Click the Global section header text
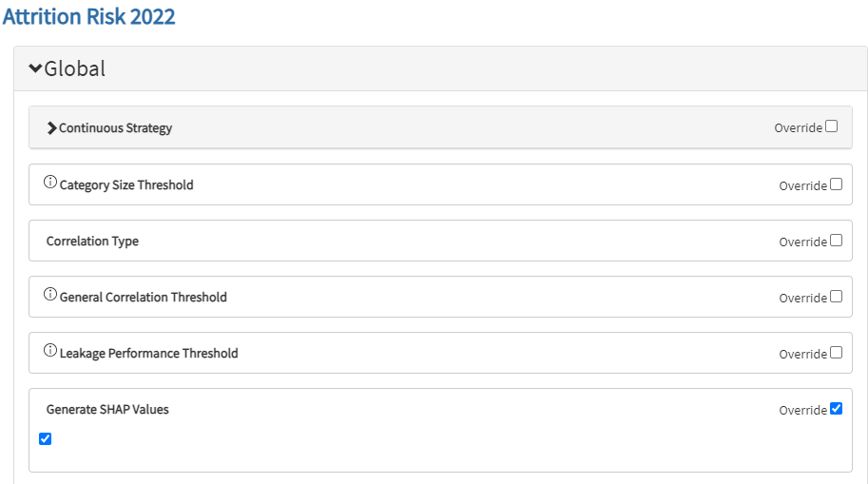The width and height of the screenshot is (868, 484). (74, 68)
